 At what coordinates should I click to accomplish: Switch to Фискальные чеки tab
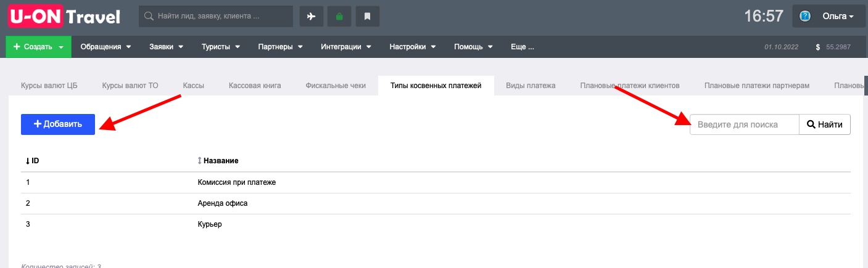[x=336, y=86]
